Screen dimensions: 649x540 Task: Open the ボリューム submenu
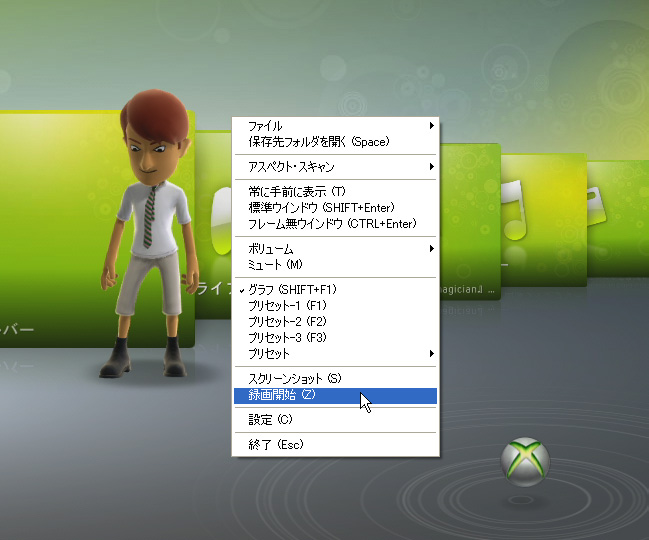pyautogui.click(x=335, y=248)
